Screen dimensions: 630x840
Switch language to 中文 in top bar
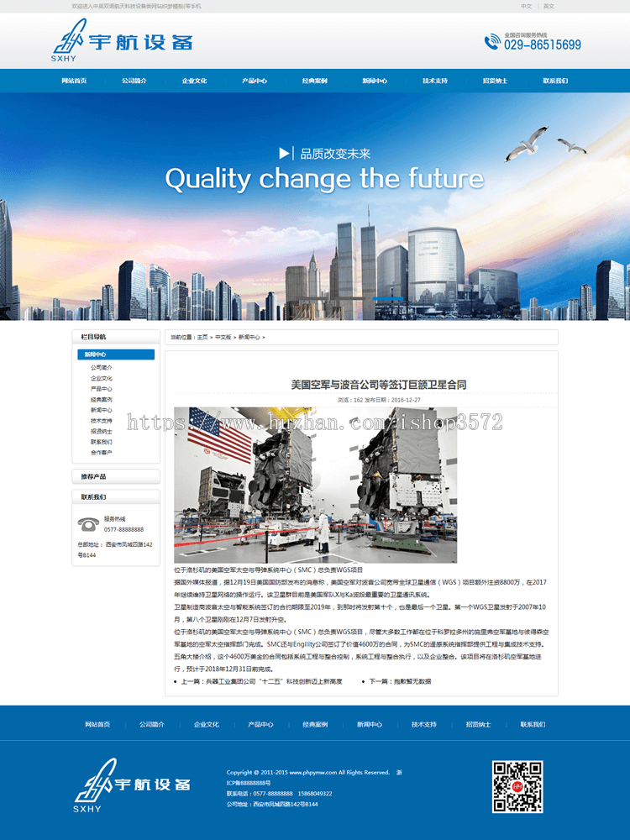coord(526,7)
